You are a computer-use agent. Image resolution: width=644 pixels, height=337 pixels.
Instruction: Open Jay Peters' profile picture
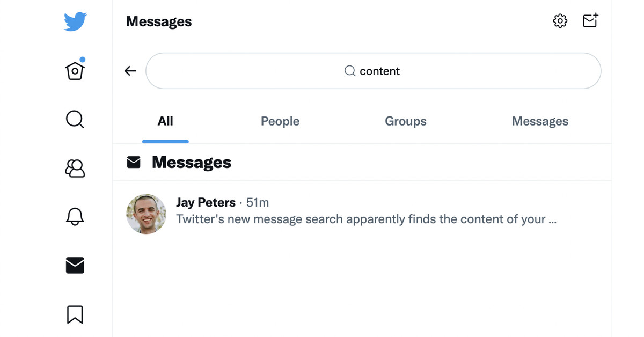(146, 214)
